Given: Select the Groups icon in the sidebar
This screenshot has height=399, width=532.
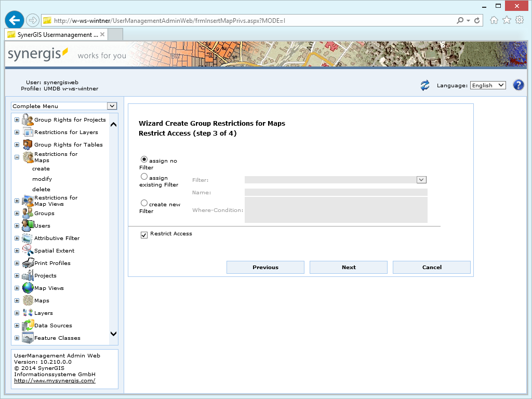Looking at the screenshot, I should [27, 213].
